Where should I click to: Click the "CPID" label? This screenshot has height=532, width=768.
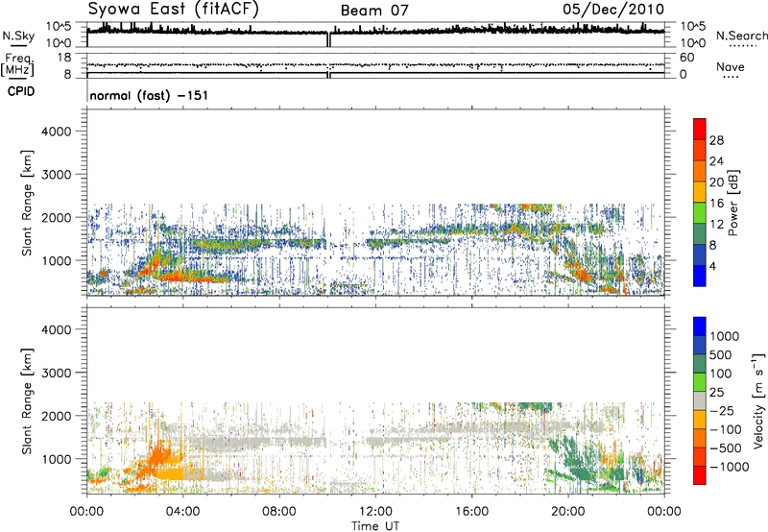point(21,91)
